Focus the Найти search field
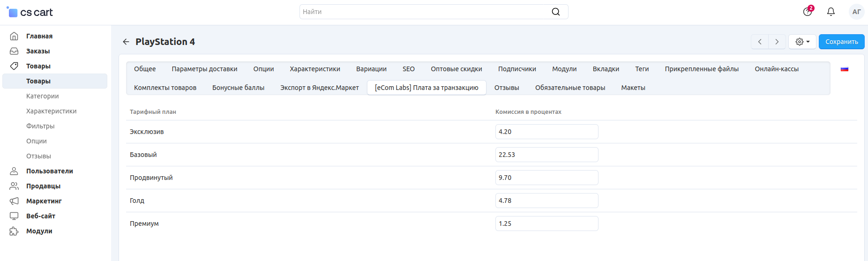 (x=434, y=12)
